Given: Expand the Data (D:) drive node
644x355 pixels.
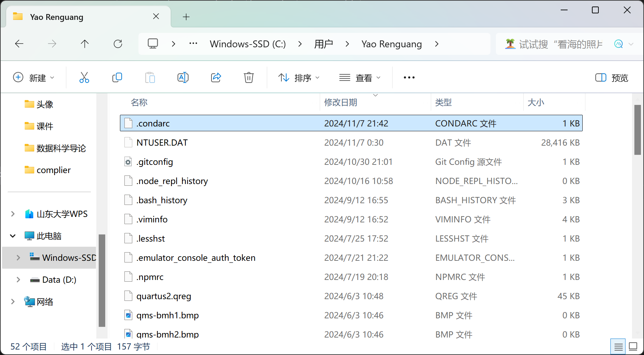Looking at the screenshot, I should [x=18, y=280].
